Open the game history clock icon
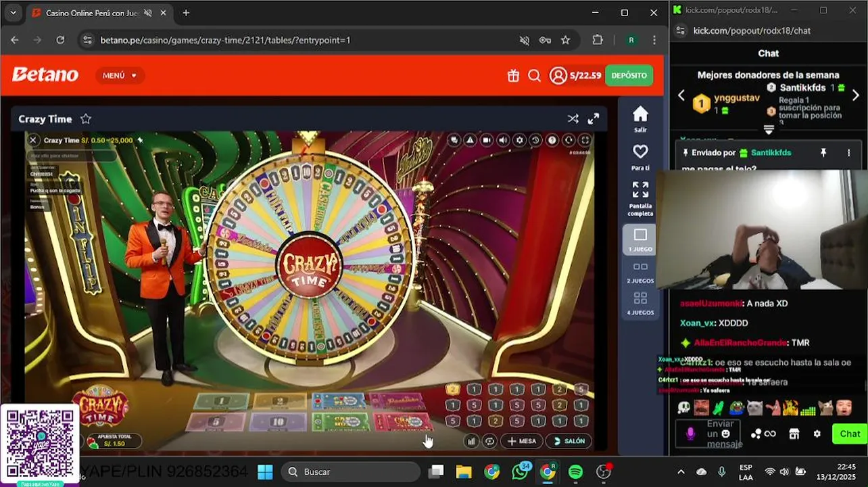 (x=535, y=140)
